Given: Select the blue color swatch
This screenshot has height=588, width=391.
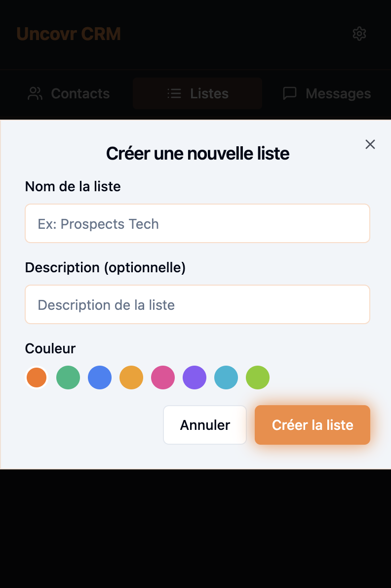Looking at the screenshot, I should [100, 378].
